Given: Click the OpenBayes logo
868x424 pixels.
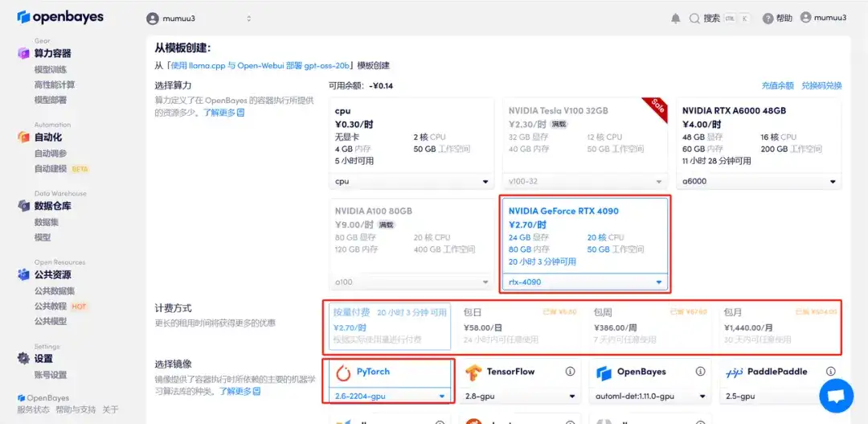Looking at the screenshot, I should 60,17.
